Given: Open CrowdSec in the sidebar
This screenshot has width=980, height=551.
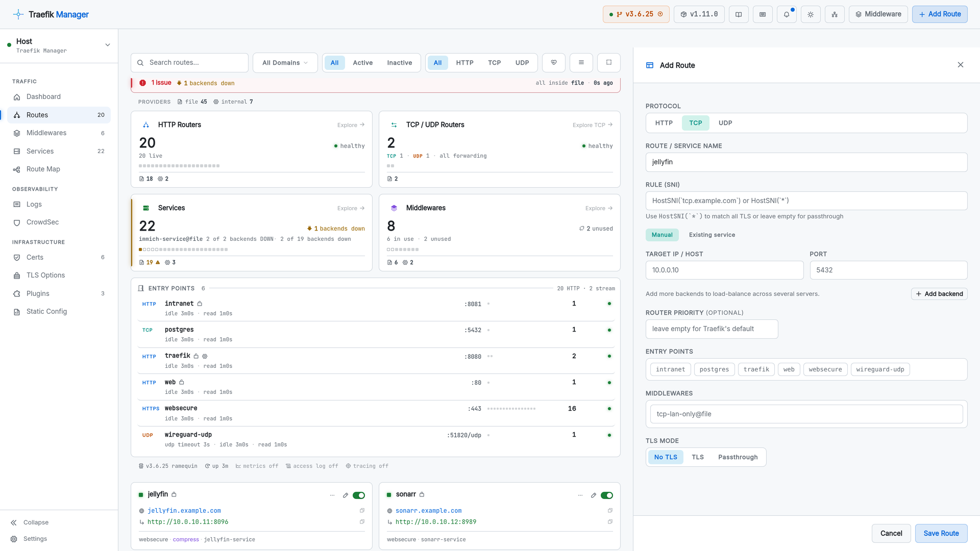Looking at the screenshot, I should pyautogui.click(x=59, y=222).
